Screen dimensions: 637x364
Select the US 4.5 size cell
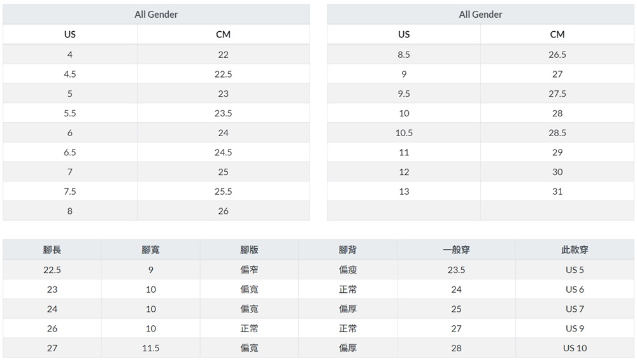(x=70, y=74)
